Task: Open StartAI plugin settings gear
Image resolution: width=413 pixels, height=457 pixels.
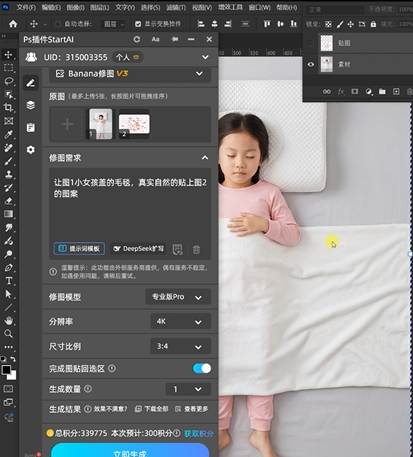Action: pos(31,150)
